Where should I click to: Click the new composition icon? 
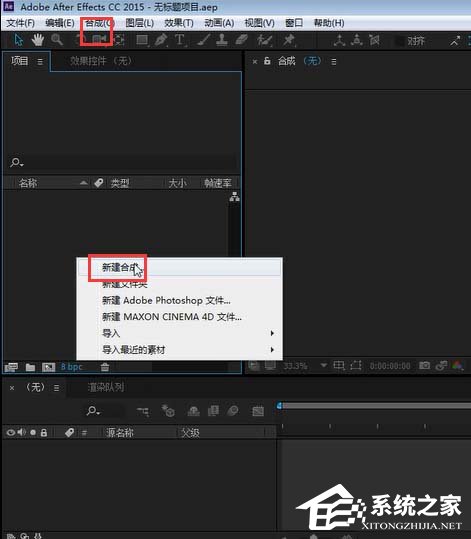click(48, 367)
